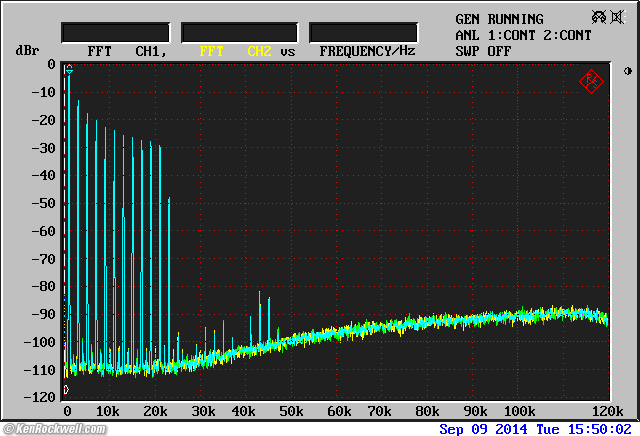Click the -60 label on the dBr axis
The width and height of the screenshot is (640, 436).
[x=42, y=230]
